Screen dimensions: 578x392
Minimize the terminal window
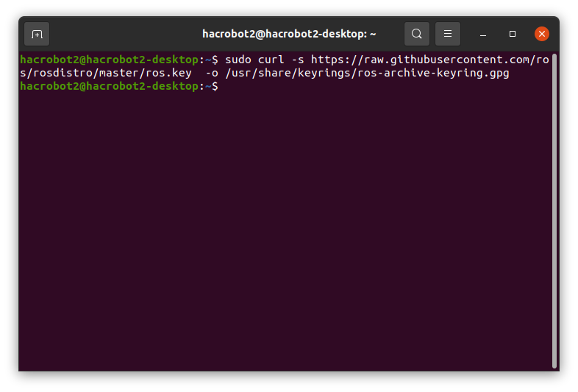coord(483,34)
